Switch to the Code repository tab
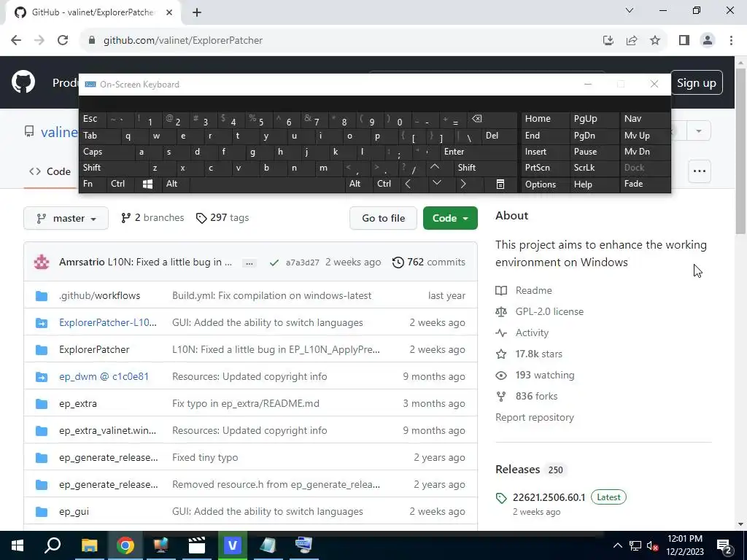 pyautogui.click(x=50, y=171)
